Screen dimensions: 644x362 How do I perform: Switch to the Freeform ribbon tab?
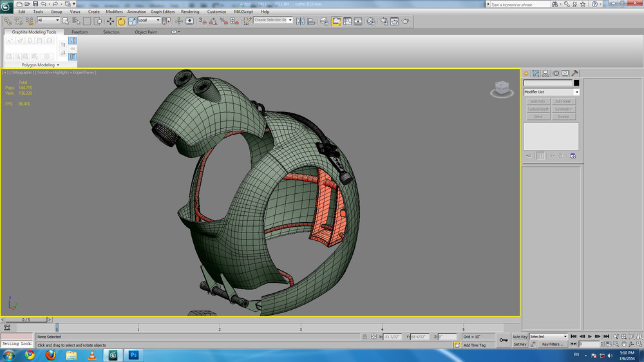tap(80, 32)
